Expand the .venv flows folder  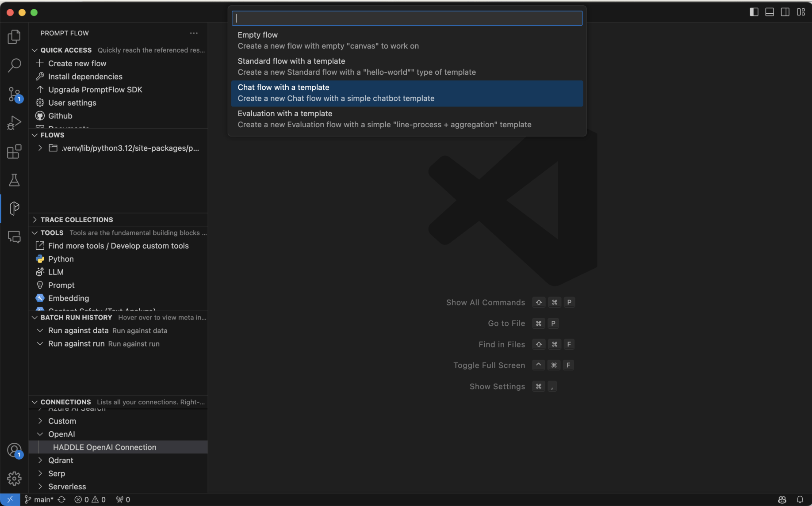40,148
